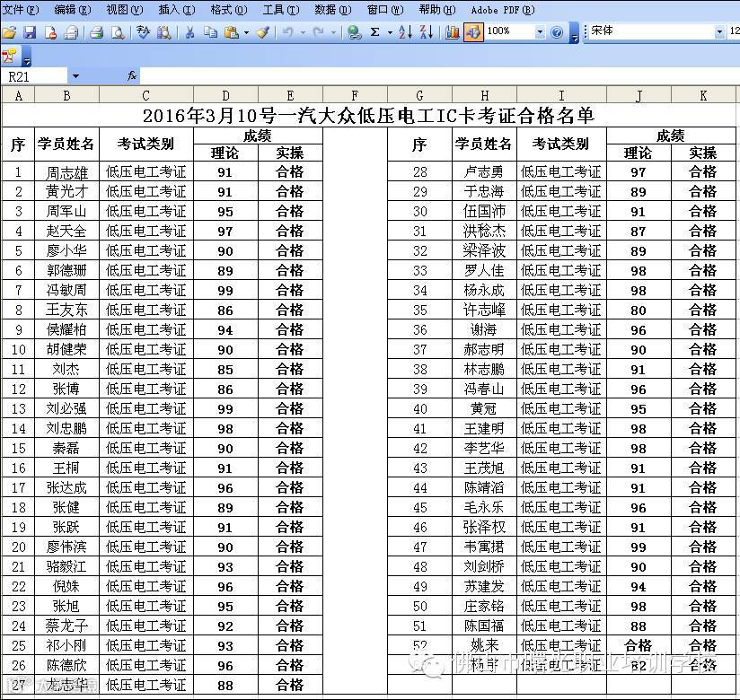Screen dimensions: 740x700
Task: Run the spelling check icon
Action: coord(143,32)
